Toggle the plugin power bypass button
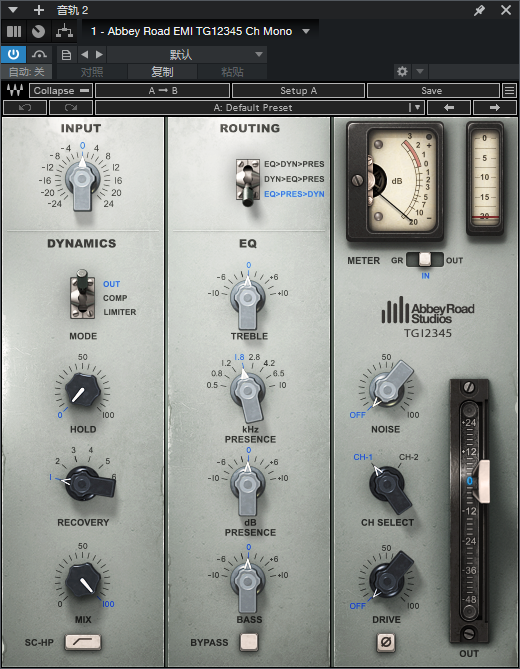Viewport: 520px width, 669px height. click(x=13, y=55)
